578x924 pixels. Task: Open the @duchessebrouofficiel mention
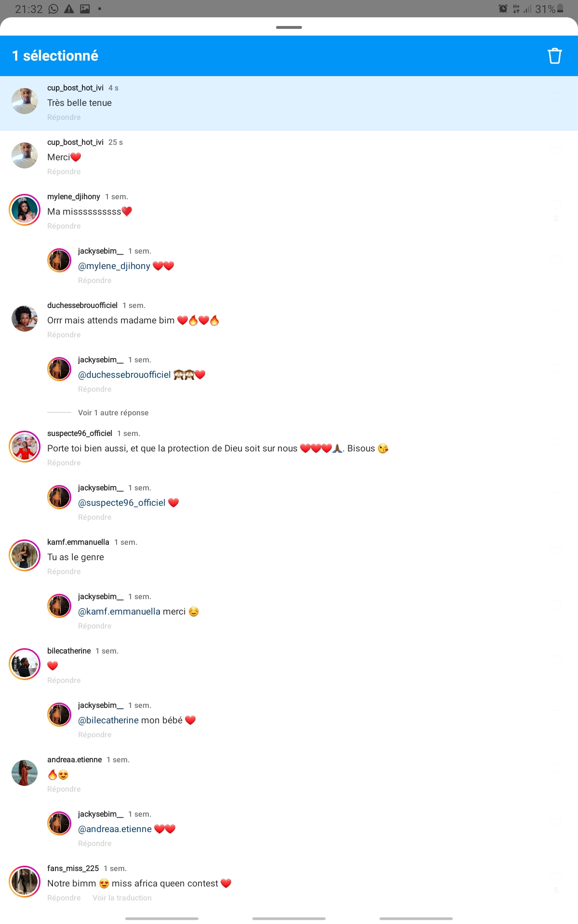124,375
